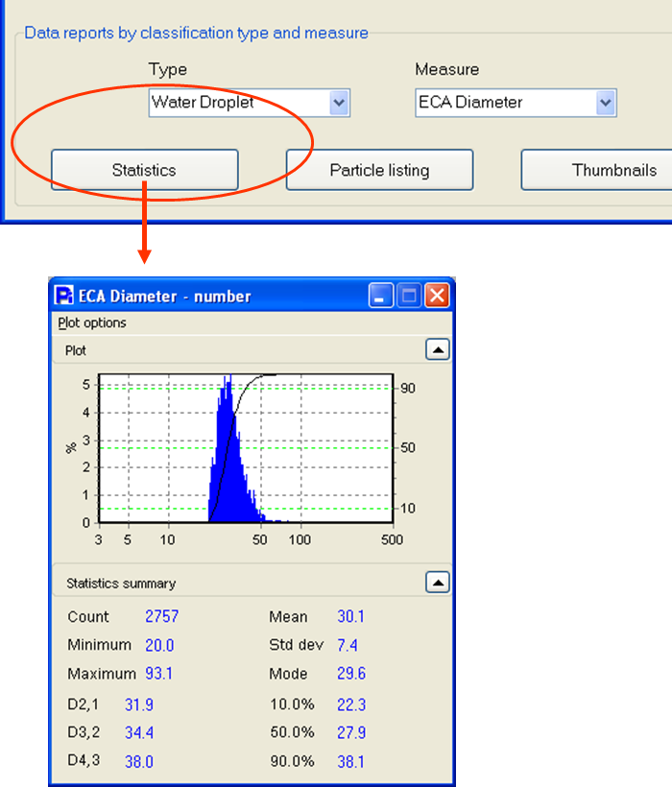
Task: Select the Water Droplet type field
Action: [238, 103]
